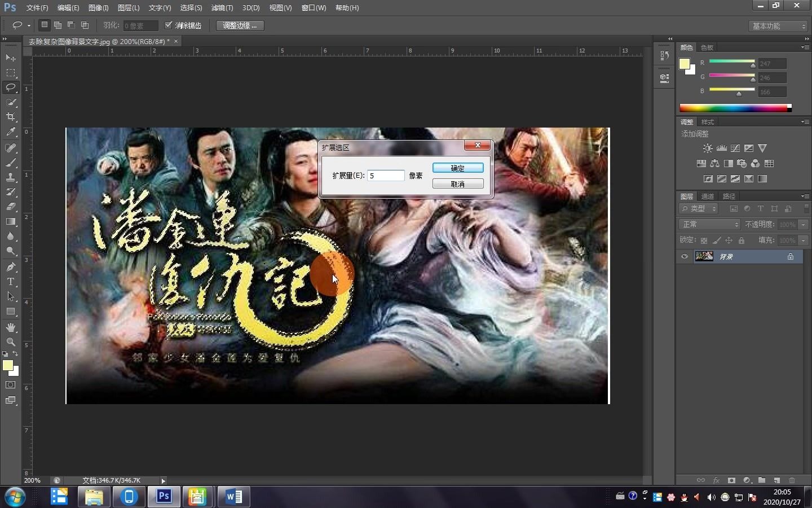812x508 pixels.
Task: Open the 基本功能 workspace dropdown
Action: [779, 26]
